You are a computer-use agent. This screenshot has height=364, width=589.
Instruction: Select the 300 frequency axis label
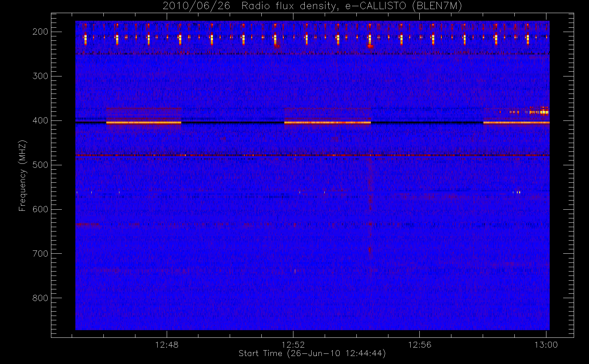click(40, 76)
